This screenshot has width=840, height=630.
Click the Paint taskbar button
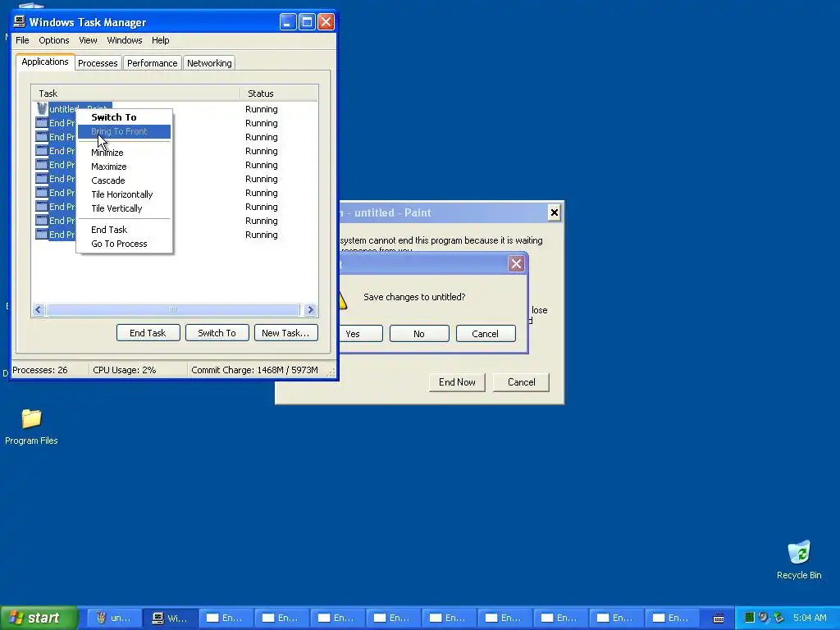[113, 618]
